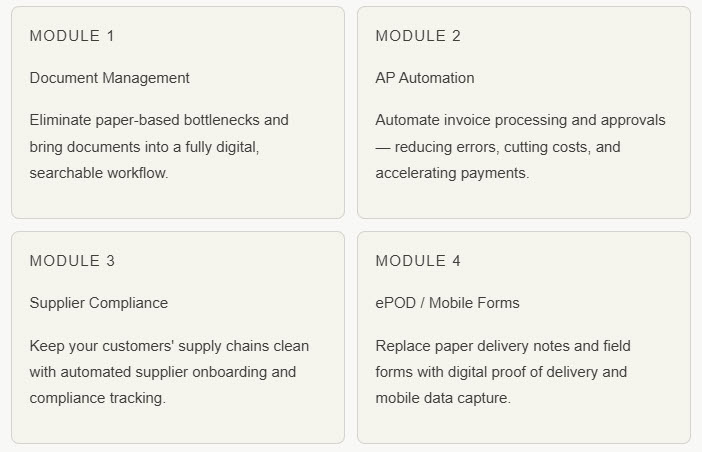Click the 'searchable workflow' text
The image size is (702, 452).
99,173
